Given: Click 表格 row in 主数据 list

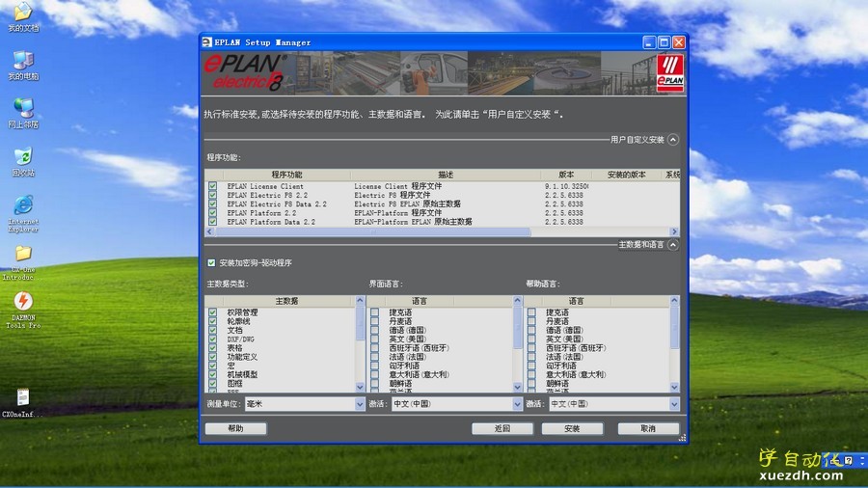Looking at the screenshot, I should pos(234,348).
